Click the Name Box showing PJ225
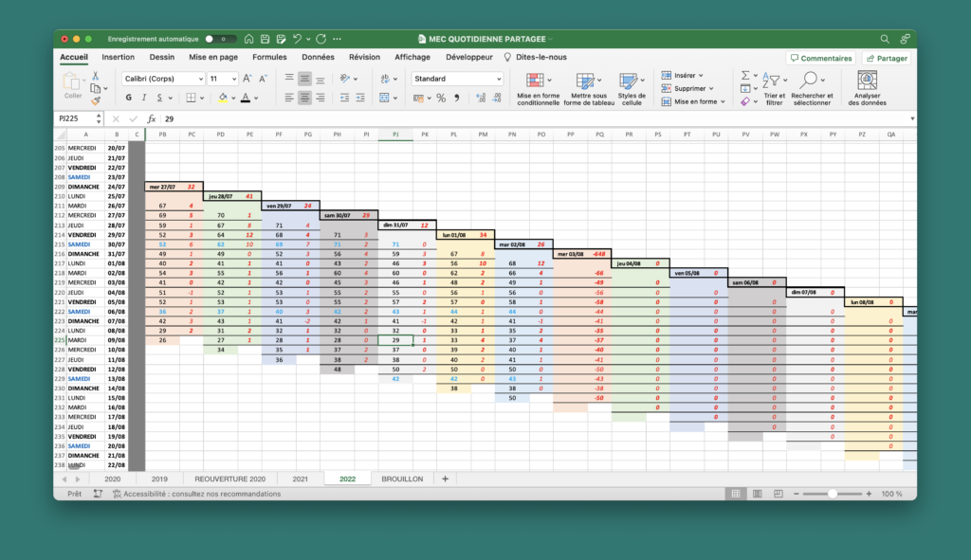The image size is (971, 560). point(75,118)
